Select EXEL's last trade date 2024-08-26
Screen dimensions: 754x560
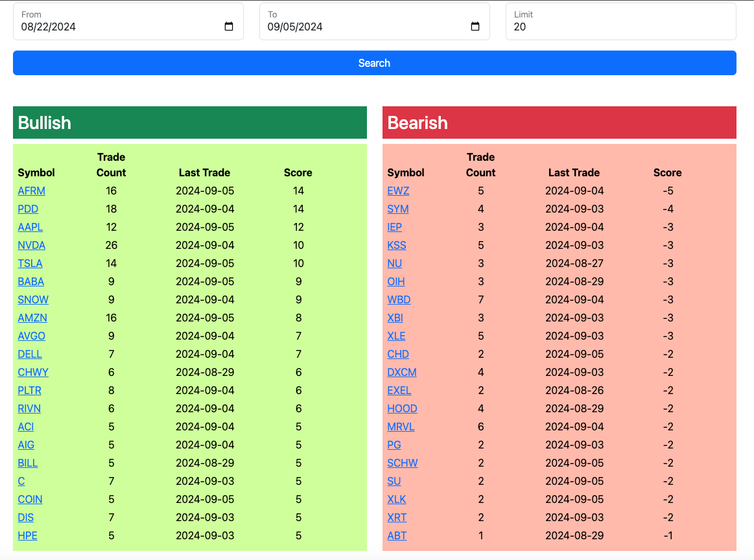pyautogui.click(x=574, y=390)
